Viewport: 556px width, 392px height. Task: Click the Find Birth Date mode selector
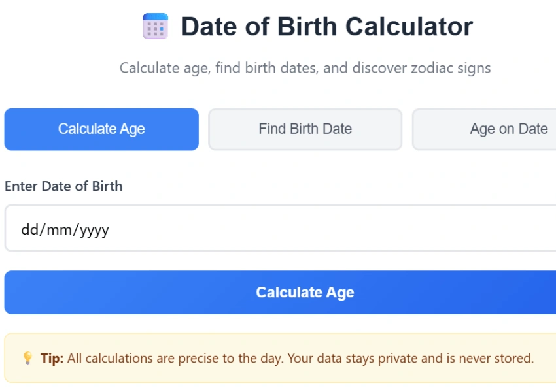(x=305, y=129)
